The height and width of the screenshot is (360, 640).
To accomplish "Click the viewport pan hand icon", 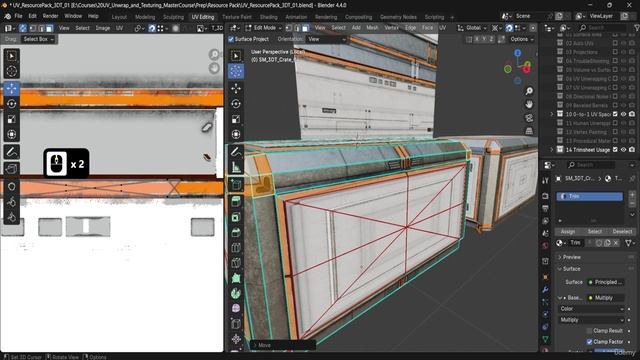I will pos(529,104).
